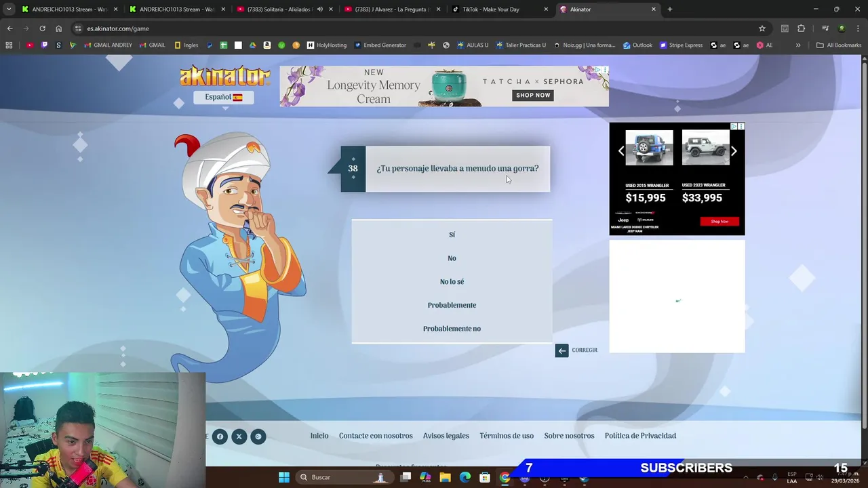Screen dimensions: 868x488
Task: Go to the Inicio footer link
Action: [319, 436]
